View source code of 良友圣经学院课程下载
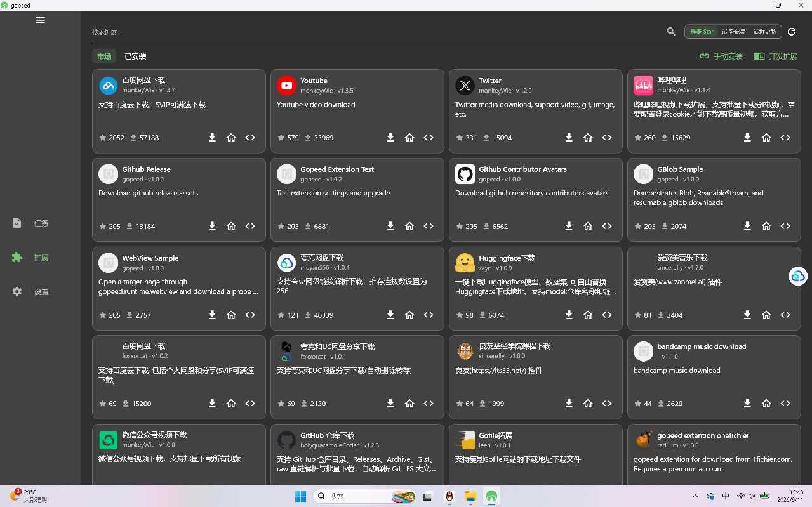The height and width of the screenshot is (507, 812). click(607, 404)
